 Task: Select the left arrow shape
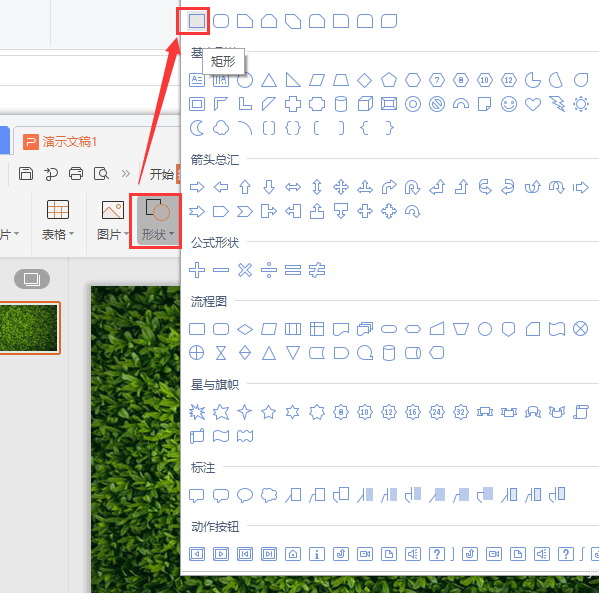[x=221, y=187]
